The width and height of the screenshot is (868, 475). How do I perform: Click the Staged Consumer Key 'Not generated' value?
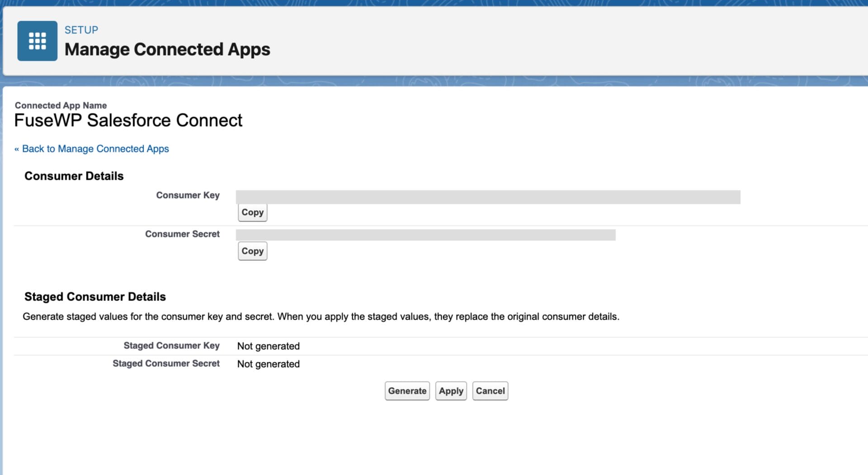(x=269, y=346)
